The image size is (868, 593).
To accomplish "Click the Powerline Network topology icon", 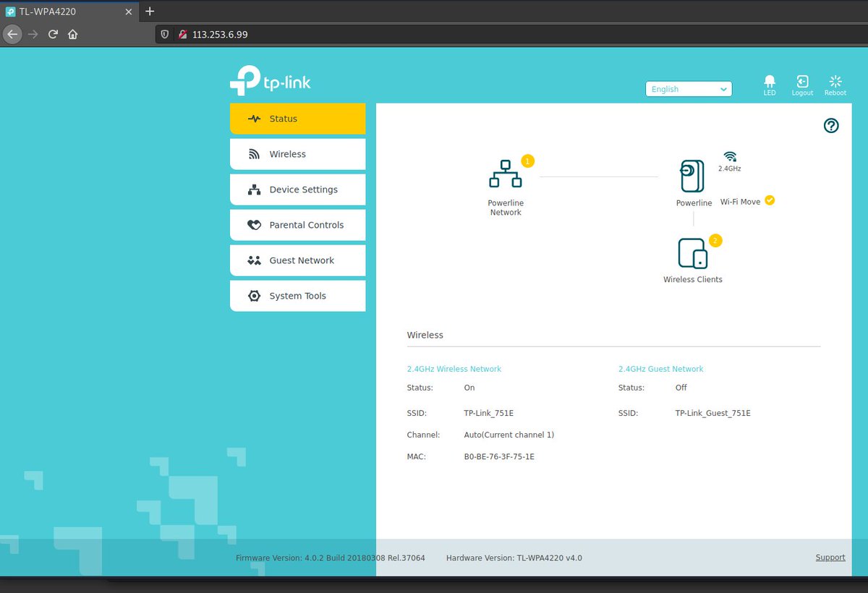I will 505,175.
